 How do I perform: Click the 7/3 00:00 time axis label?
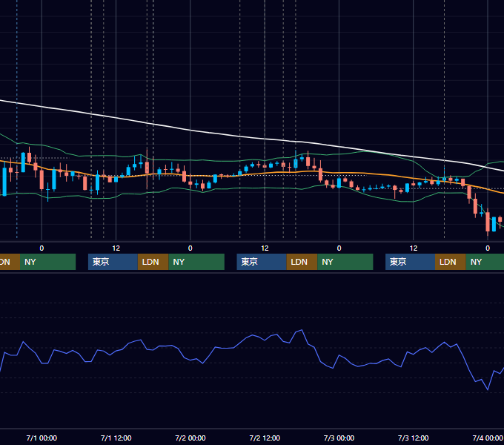[x=339, y=438]
